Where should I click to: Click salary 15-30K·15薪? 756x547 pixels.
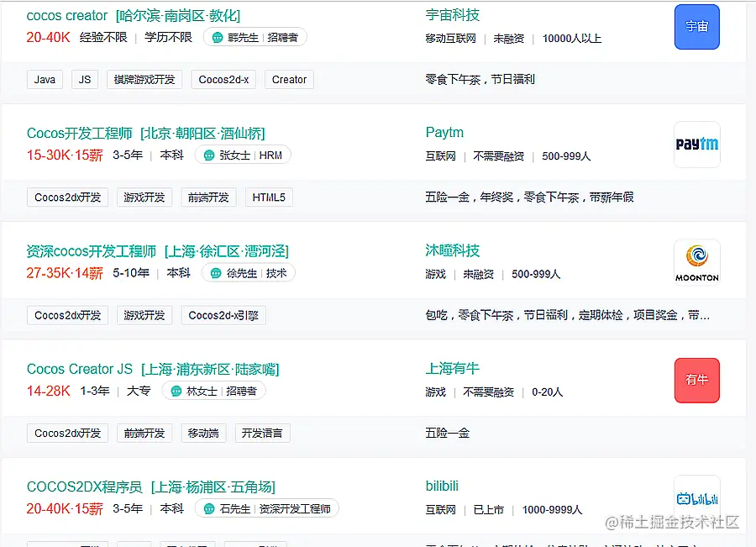click(x=65, y=155)
